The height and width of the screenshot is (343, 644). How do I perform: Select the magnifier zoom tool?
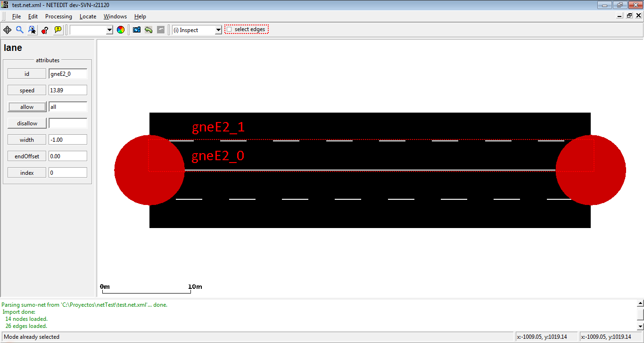(20, 30)
